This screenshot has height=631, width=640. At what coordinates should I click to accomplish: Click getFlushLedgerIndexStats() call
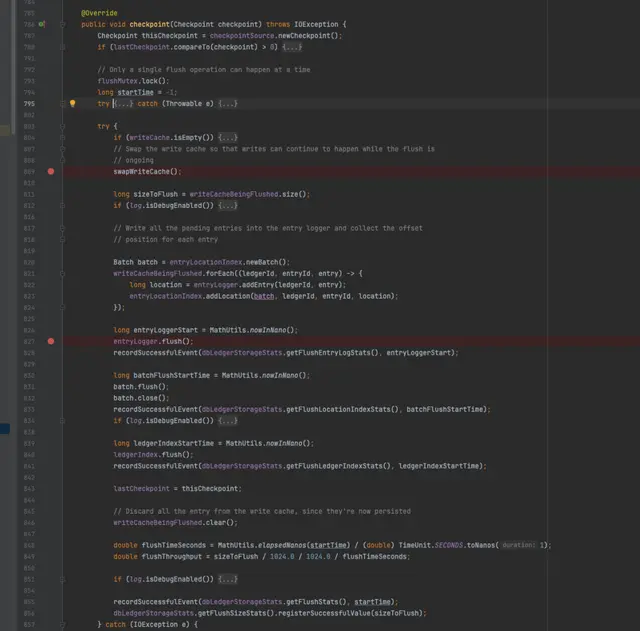[338, 466]
